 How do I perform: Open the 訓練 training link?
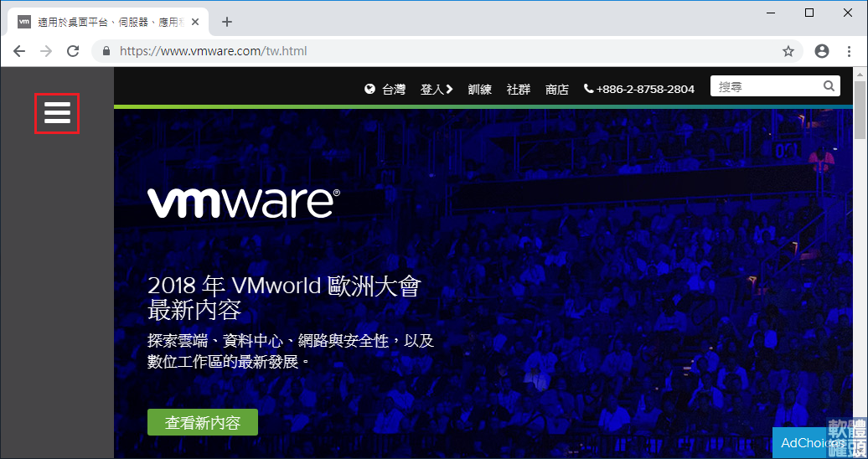[x=480, y=89]
